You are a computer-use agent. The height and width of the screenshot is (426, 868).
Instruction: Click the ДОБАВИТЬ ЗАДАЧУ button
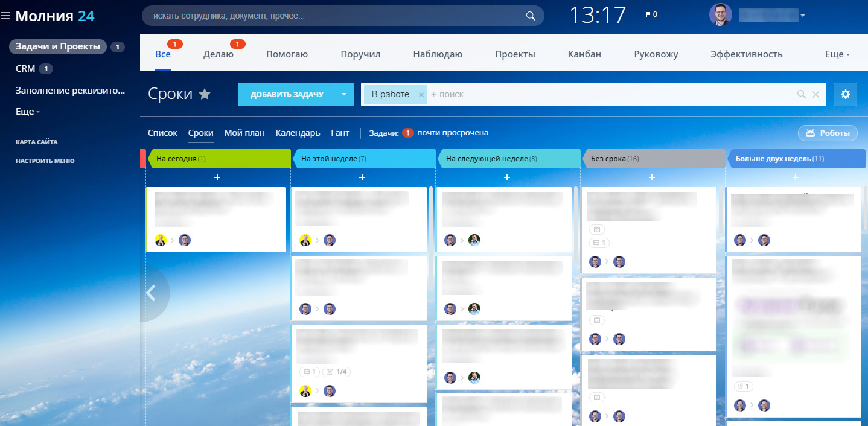coord(287,95)
